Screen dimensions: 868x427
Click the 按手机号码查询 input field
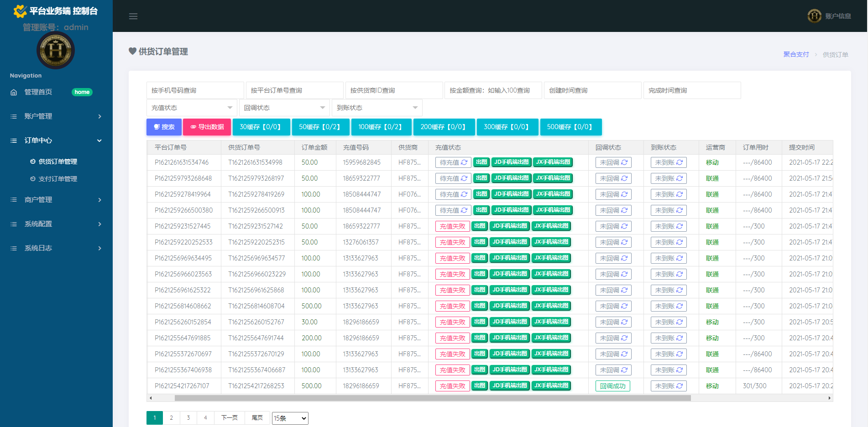click(x=194, y=90)
